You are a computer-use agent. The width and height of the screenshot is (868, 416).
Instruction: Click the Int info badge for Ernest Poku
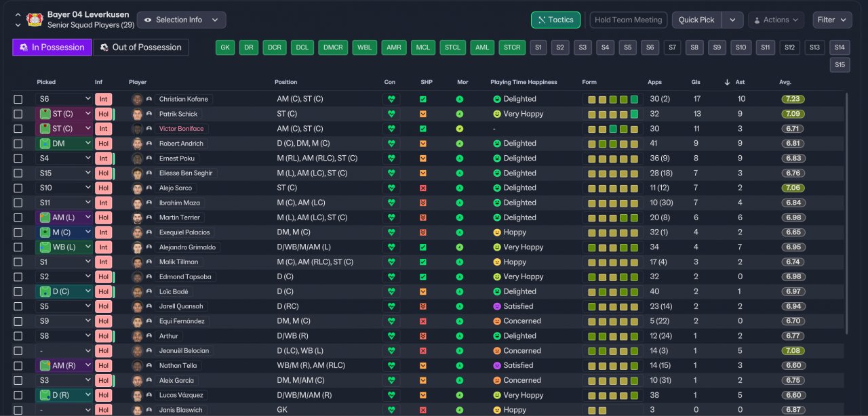[x=103, y=158]
